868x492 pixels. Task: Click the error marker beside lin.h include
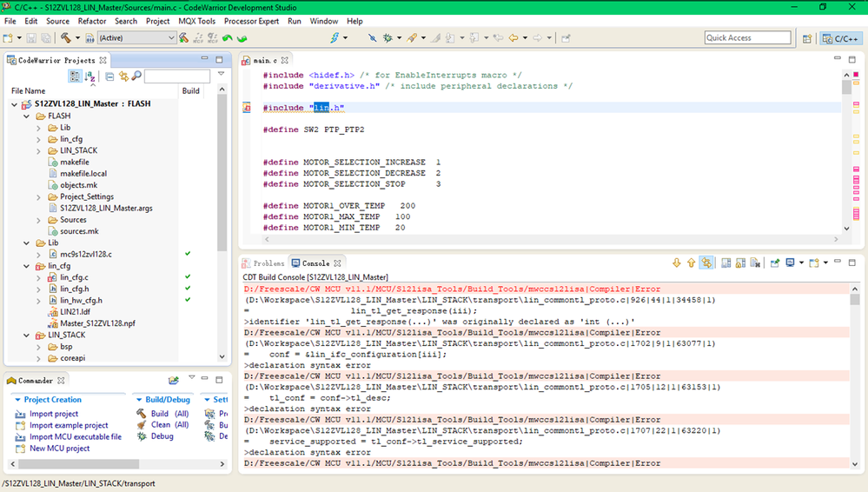247,108
